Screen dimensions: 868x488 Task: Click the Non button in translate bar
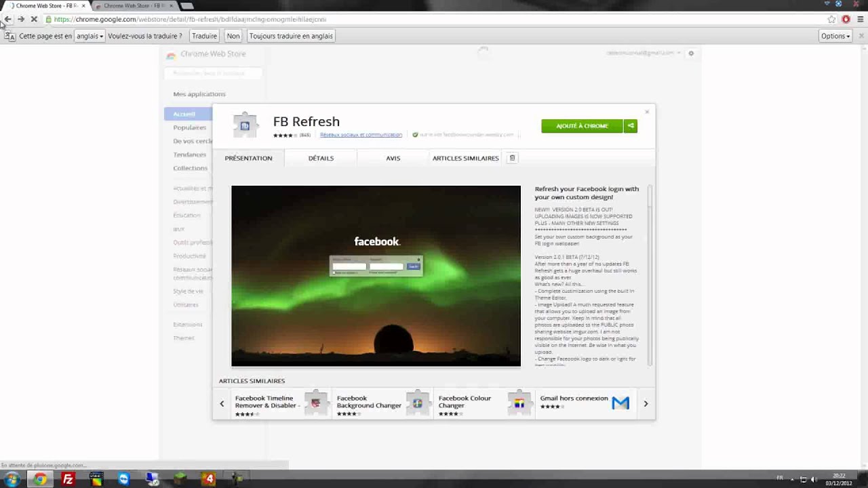tap(233, 36)
